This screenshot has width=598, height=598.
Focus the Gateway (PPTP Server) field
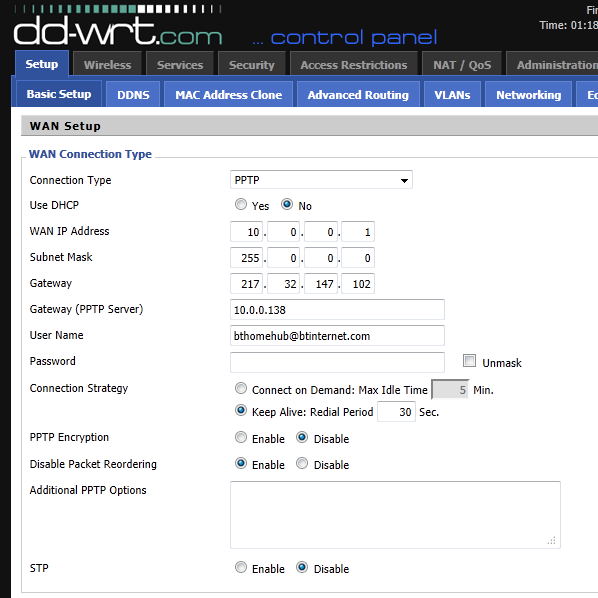(x=337, y=309)
